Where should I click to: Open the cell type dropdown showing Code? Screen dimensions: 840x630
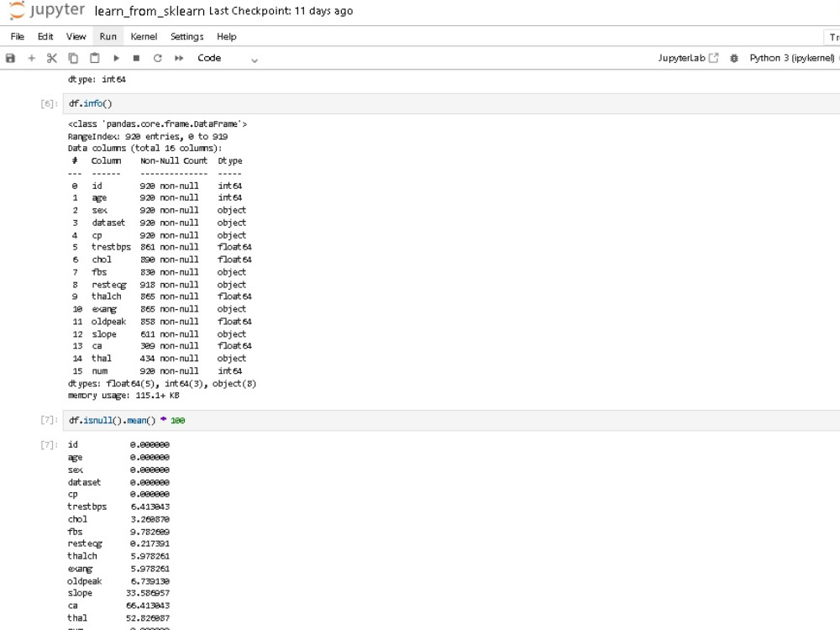228,58
